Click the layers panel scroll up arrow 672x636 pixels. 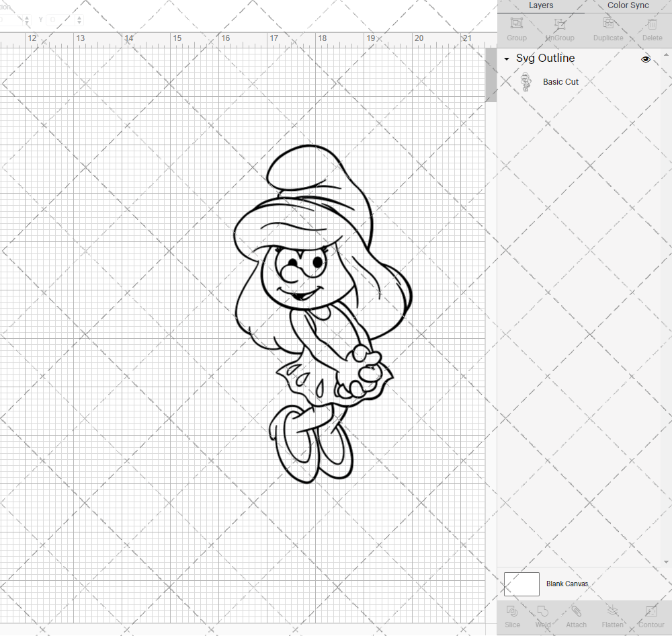pos(666,55)
